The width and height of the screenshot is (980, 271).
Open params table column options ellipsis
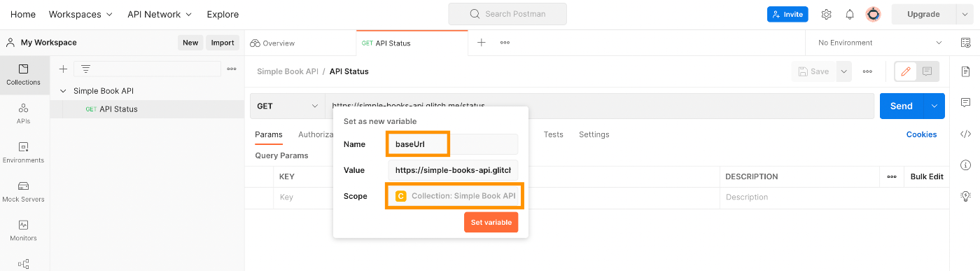(892, 176)
